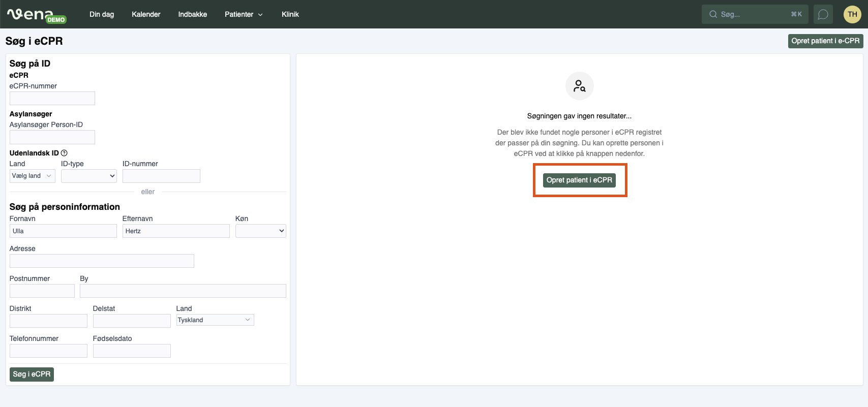868x407 pixels.
Task: Open the Kalender page
Action: coord(146,14)
